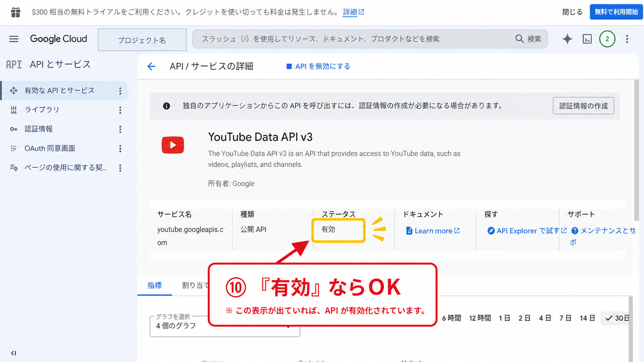Viewport: 644px width, 362px height.
Task: Open options menu for 認証情報
Action: [x=120, y=129]
